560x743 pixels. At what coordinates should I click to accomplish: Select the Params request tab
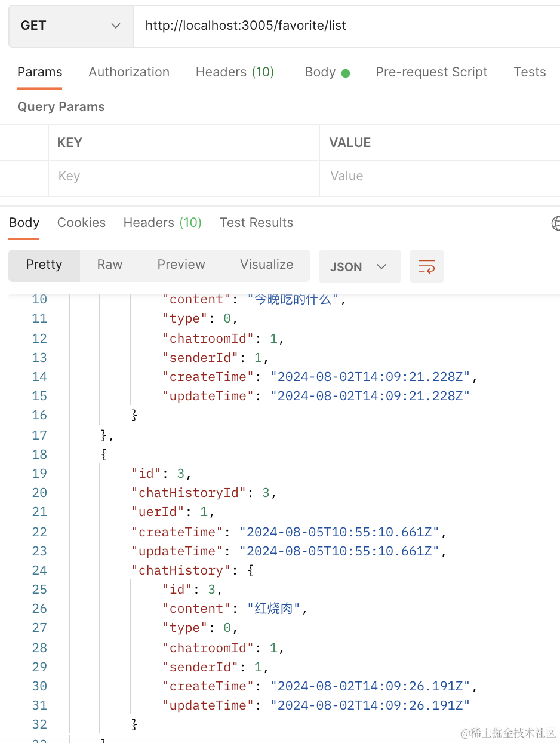click(39, 72)
